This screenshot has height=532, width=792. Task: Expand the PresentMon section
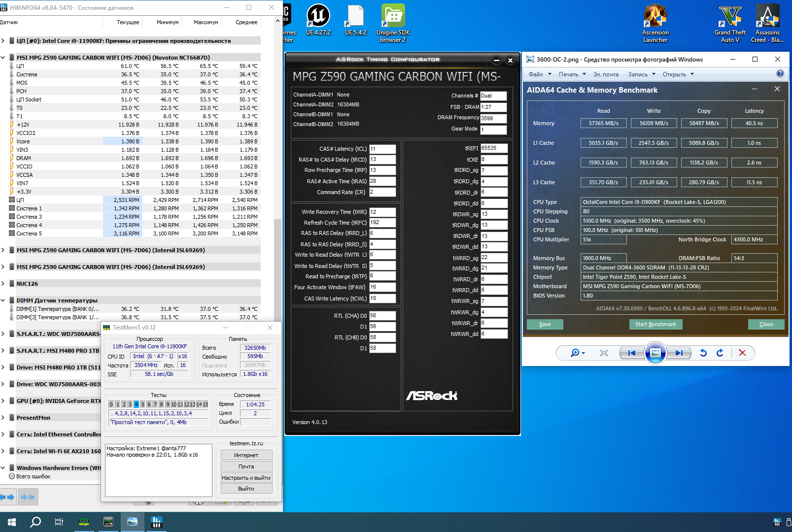[3, 418]
